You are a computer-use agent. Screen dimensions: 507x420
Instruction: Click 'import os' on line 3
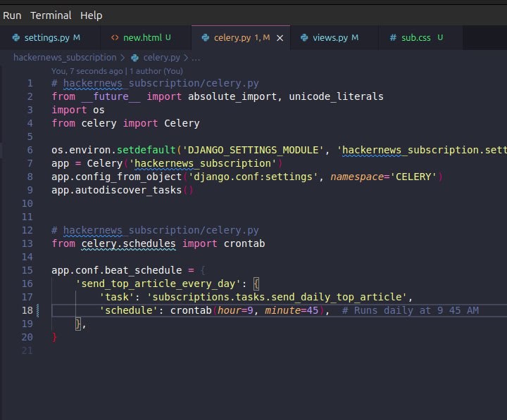click(x=78, y=110)
